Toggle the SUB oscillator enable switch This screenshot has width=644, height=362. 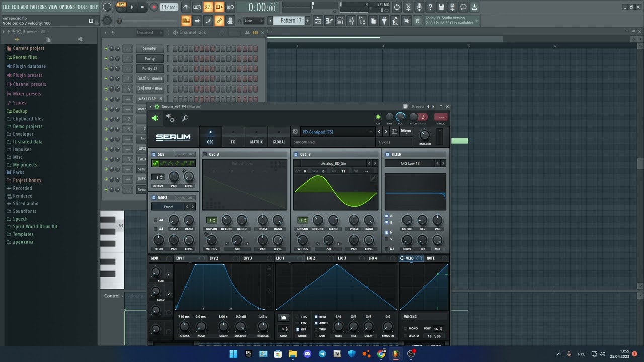click(154, 154)
